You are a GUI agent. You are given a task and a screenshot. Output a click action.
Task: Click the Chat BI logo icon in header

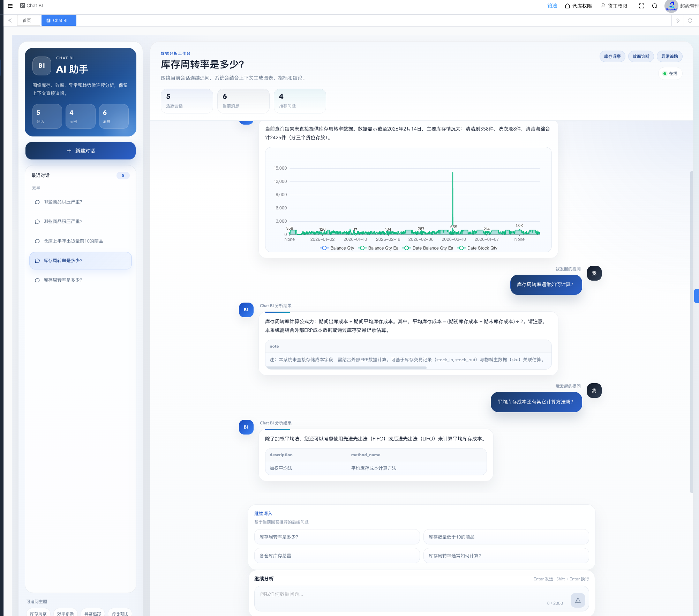23,6
